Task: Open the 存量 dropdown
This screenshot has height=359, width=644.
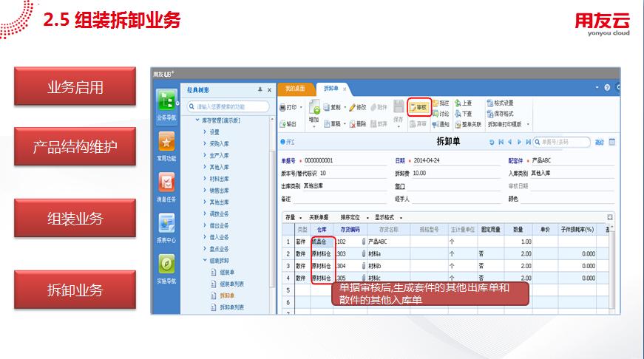Action: tap(301, 218)
